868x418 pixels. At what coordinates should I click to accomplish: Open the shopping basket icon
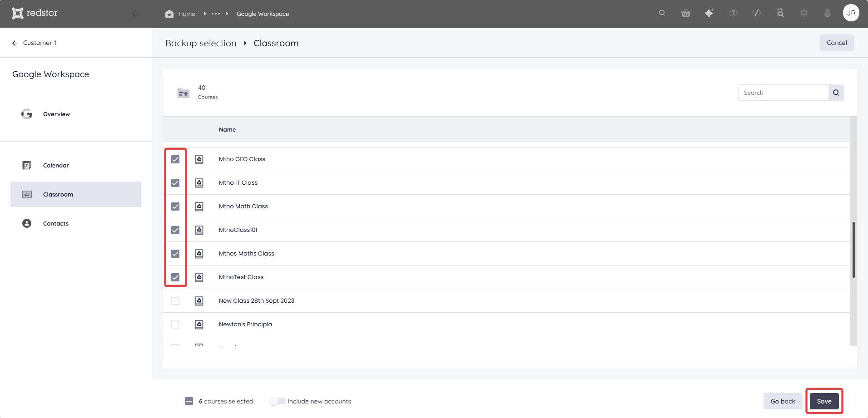click(x=686, y=13)
